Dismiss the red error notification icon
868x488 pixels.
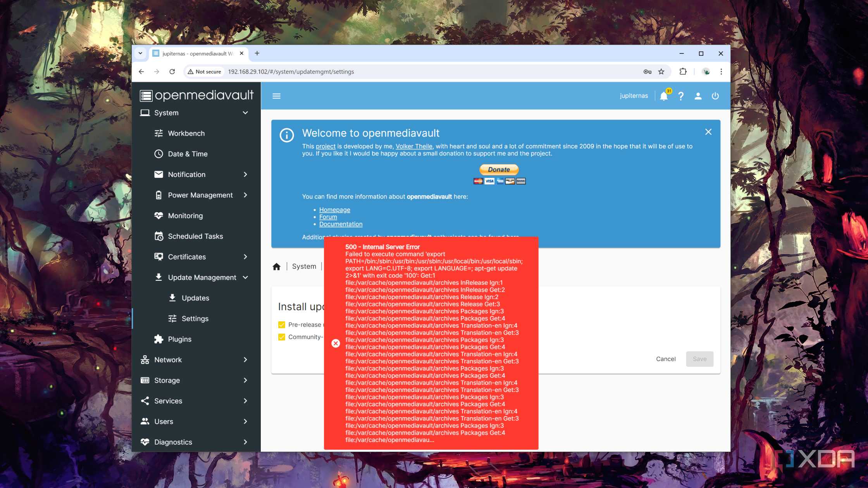(336, 343)
